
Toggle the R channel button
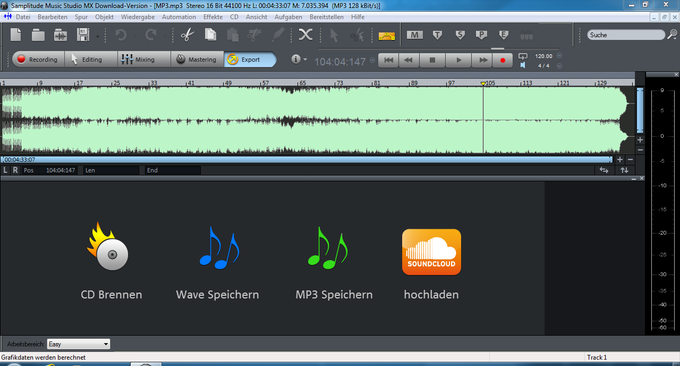tap(15, 170)
